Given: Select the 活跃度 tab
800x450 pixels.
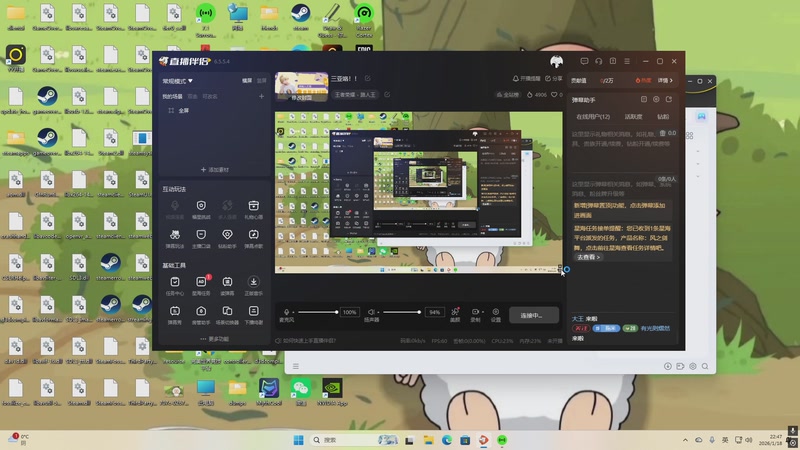Looking at the screenshot, I should [x=633, y=117].
